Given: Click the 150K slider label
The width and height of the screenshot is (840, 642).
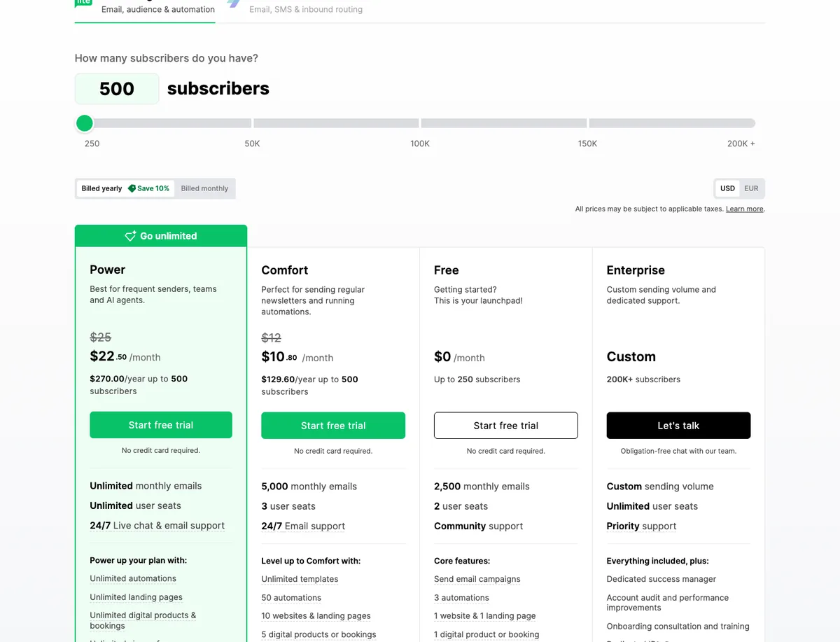Looking at the screenshot, I should [588, 144].
